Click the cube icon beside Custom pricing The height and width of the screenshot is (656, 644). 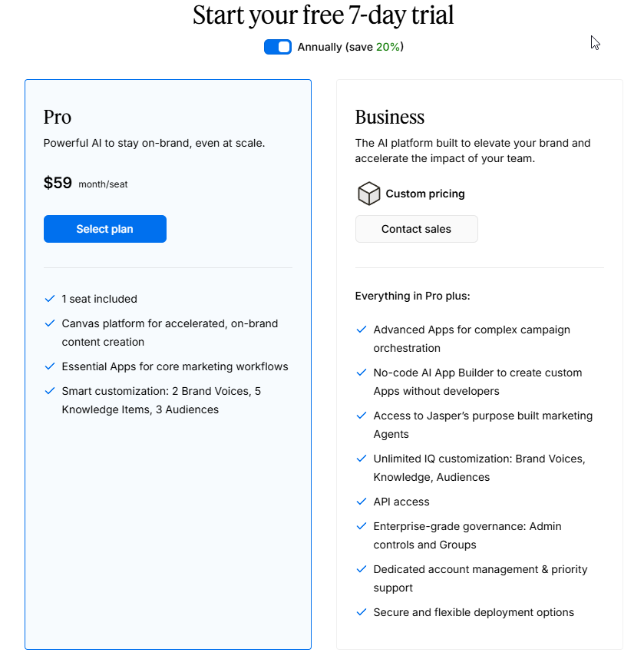(x=369, y=194)
